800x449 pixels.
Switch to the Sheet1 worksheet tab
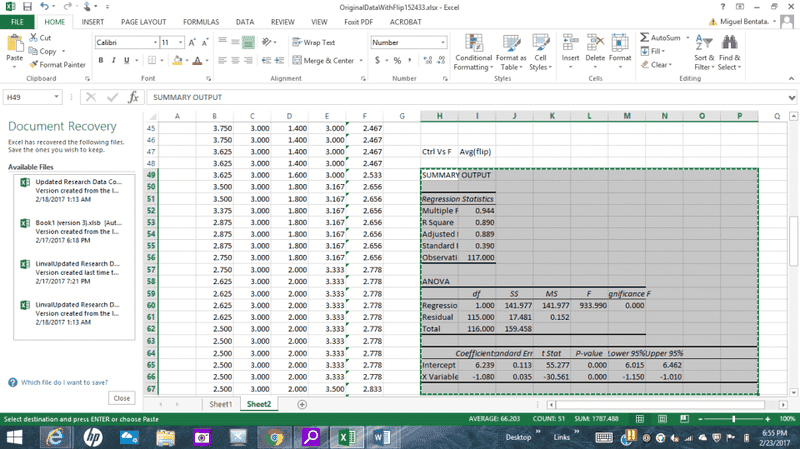tap(220, 404)
